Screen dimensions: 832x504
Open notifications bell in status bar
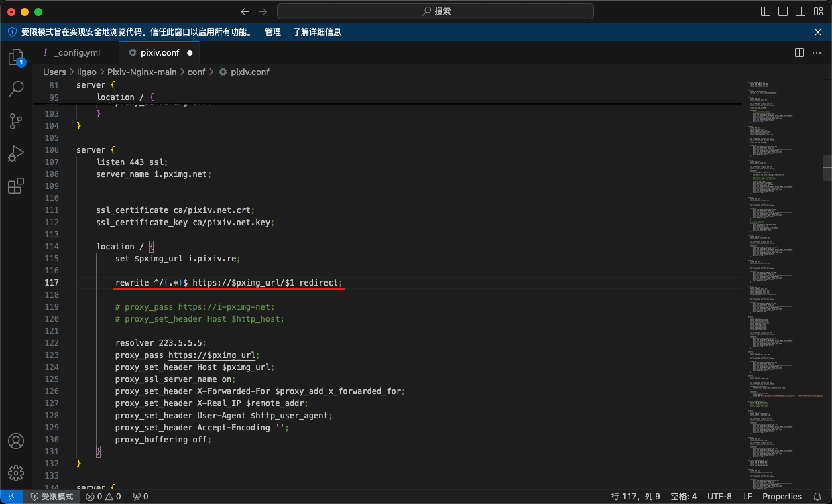click(817, 497)
